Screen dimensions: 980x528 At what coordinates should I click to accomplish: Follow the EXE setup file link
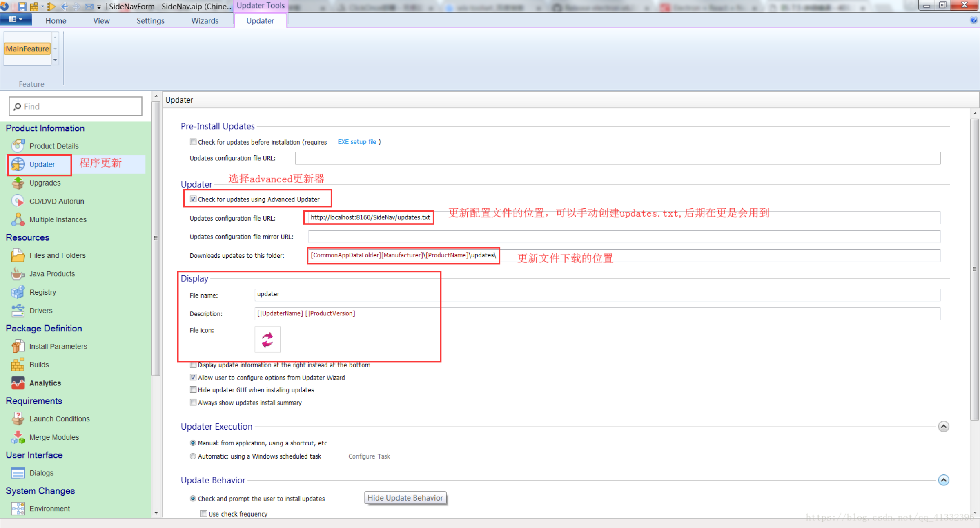[x=356, y=142]
